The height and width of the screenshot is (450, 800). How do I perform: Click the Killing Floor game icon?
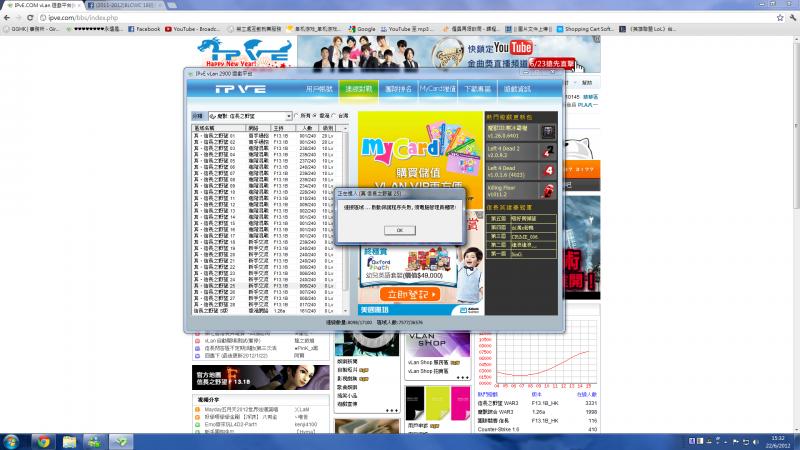pyautogui.click(x=548, y=190)
